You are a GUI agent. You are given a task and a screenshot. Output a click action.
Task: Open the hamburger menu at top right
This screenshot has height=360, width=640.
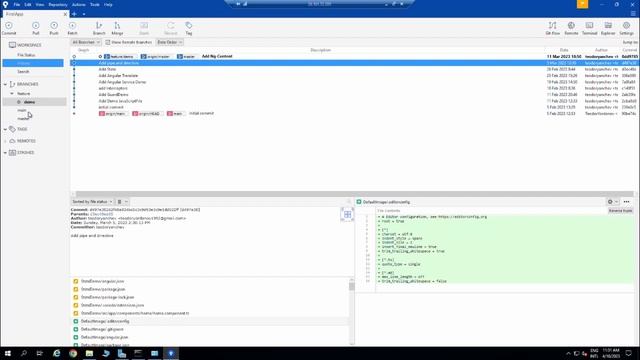[x=633, y=14]
